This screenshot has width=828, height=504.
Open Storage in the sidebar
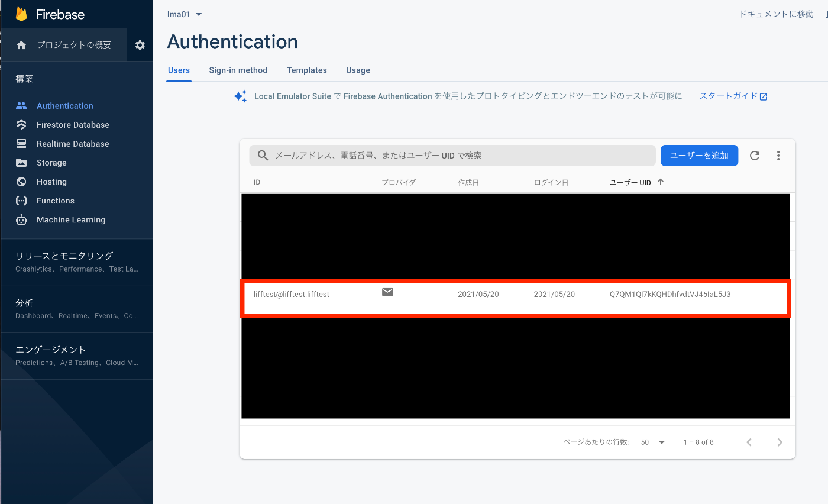pyautogui.click(x=51, y=163)
